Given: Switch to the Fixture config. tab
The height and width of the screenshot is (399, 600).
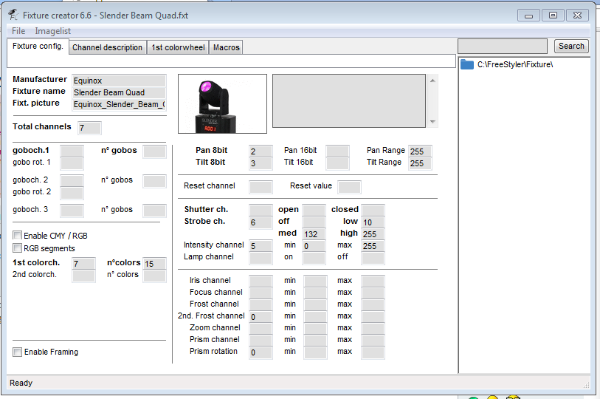Looking at the screenshot, I should click(x=38, y=46).
